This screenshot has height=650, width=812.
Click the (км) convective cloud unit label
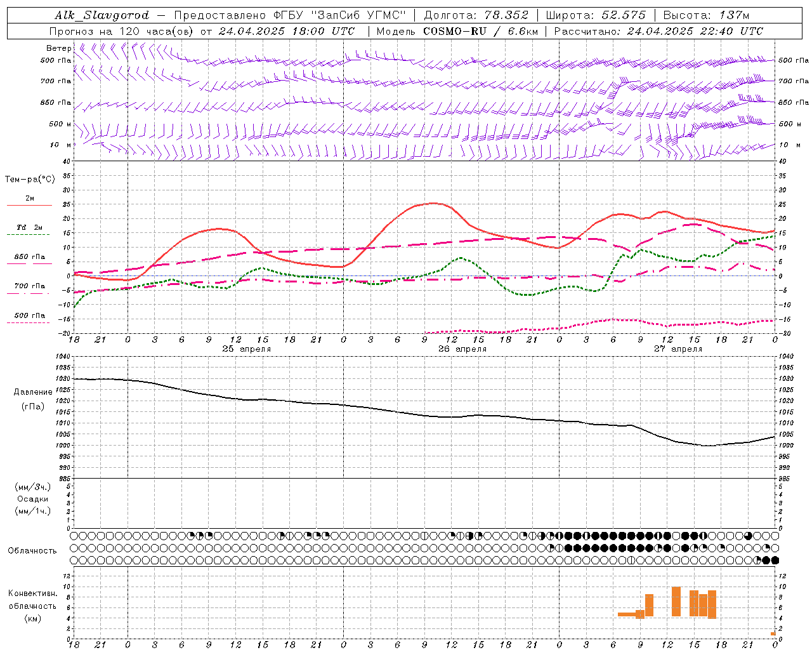point(33,618)
